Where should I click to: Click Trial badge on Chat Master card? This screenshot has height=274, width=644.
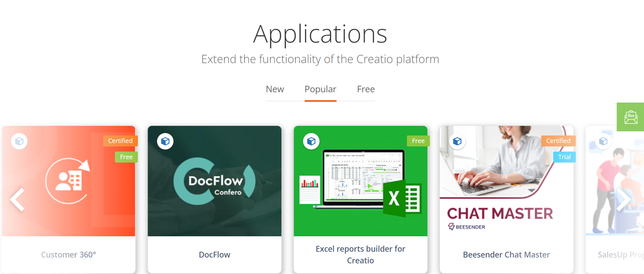(x=564, y=157)
